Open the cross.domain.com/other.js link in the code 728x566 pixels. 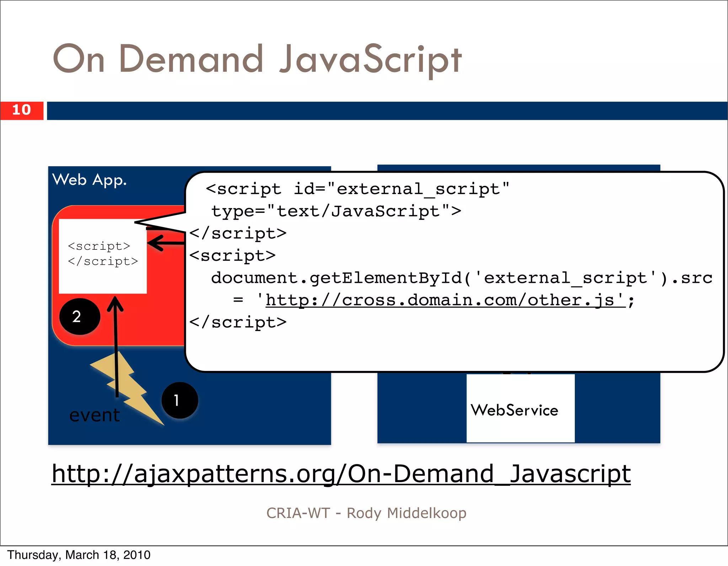pyautogui.click(x=445, y=300)
